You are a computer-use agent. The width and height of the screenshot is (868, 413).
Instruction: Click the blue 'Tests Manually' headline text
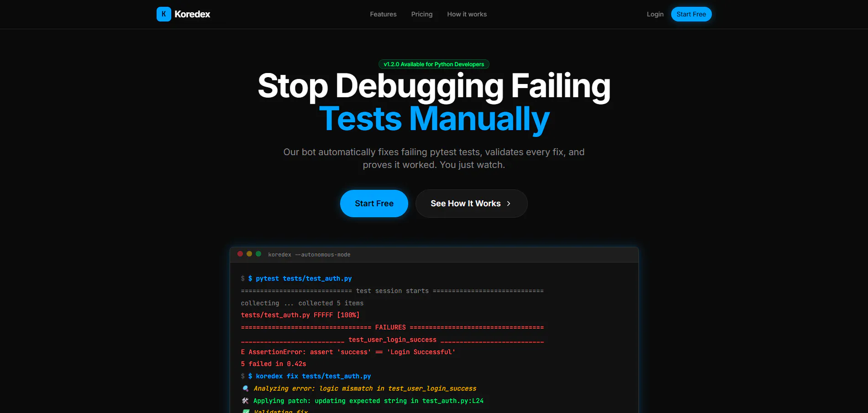pos(434,119)
